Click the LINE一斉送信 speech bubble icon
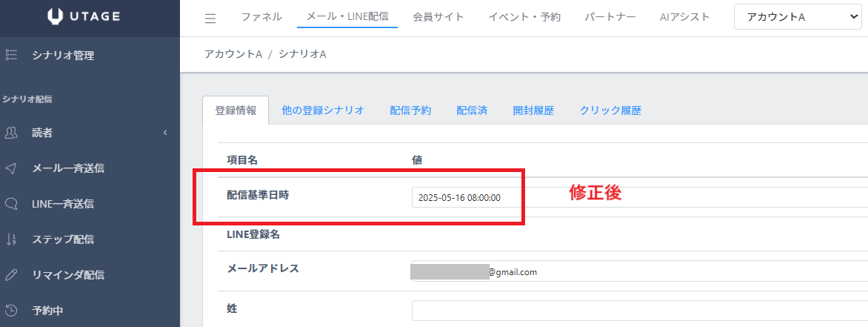This screenshot has height=327, width=868. [x=11, y=204]
